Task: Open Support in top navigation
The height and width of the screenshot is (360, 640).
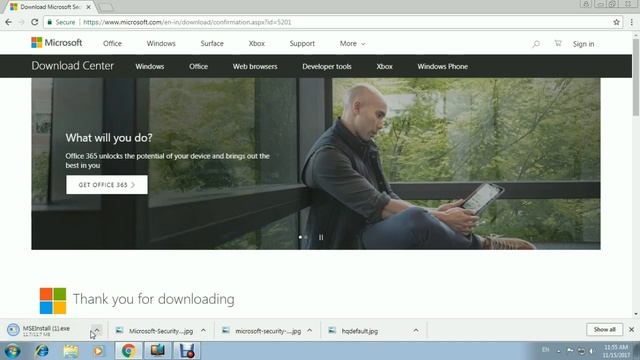Action: (302, 43)
